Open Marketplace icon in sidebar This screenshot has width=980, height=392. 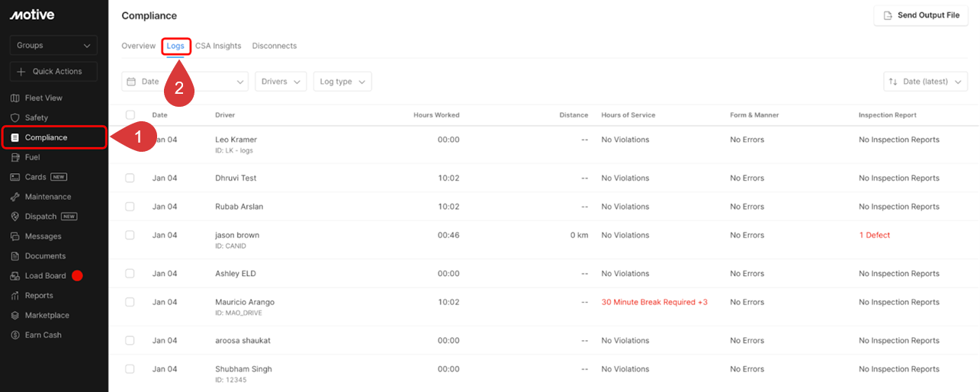coord(15,316)
